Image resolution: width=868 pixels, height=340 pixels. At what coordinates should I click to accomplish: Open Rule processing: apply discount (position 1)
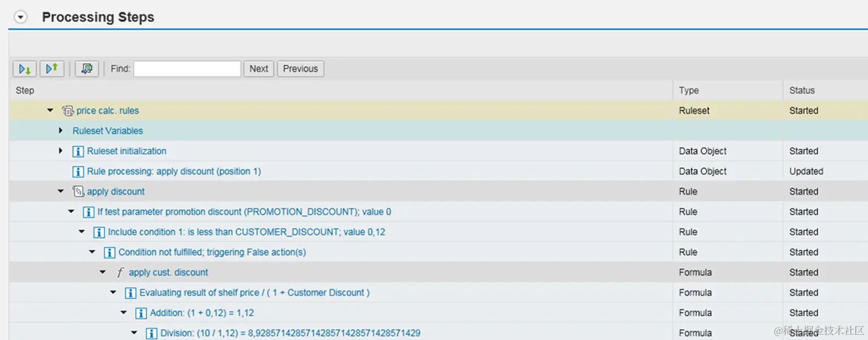[x=174, y=171]
